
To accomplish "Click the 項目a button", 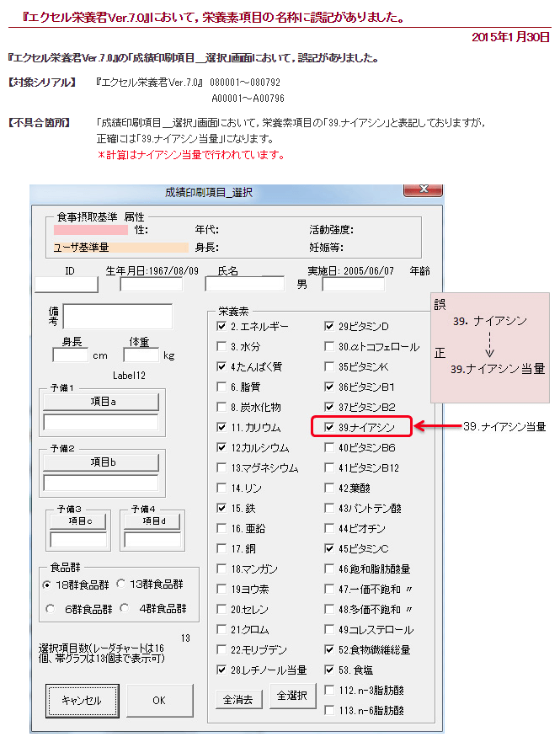I will 101,402.
